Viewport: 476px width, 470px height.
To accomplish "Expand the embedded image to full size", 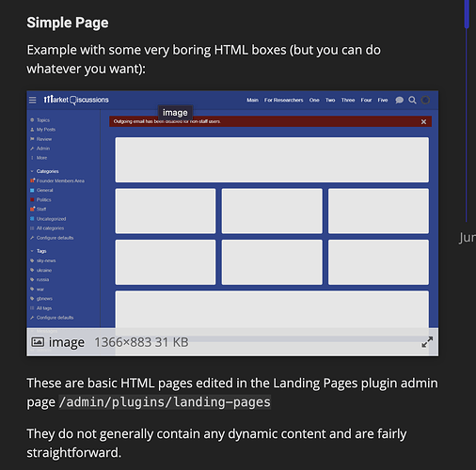I will click(427, 342).
